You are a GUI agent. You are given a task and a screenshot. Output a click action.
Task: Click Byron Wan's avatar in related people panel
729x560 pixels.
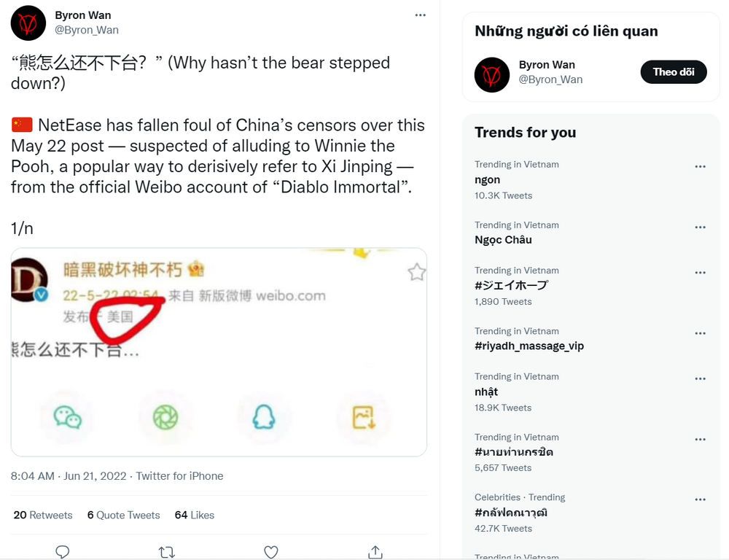(492, 74)
